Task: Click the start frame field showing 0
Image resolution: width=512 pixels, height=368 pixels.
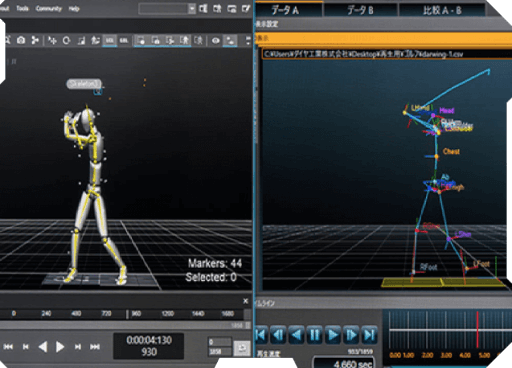Action: (x=219, y=342)
